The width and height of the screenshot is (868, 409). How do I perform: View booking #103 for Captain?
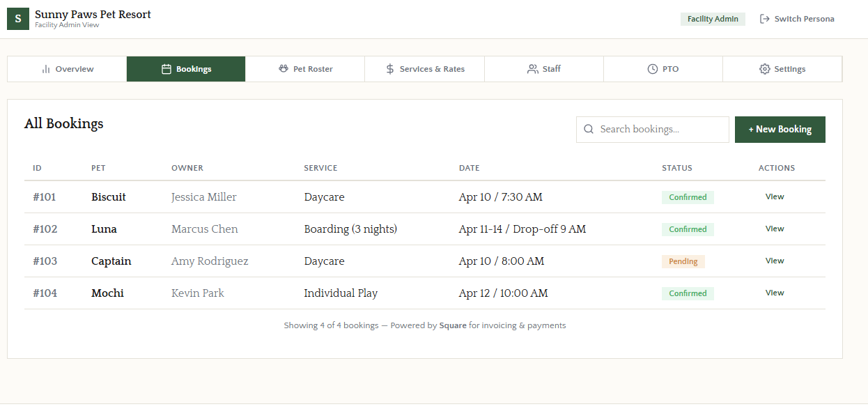[x=775, y=261]
